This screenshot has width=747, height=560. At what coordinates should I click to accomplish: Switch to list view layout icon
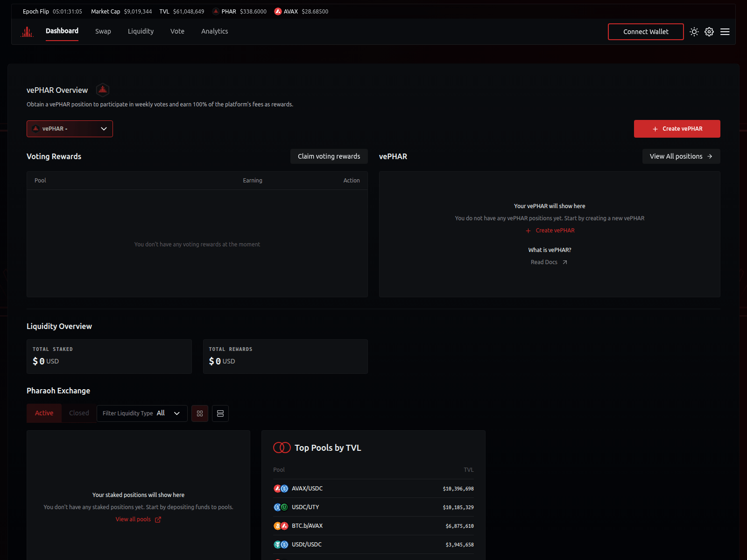click(220, 413)
